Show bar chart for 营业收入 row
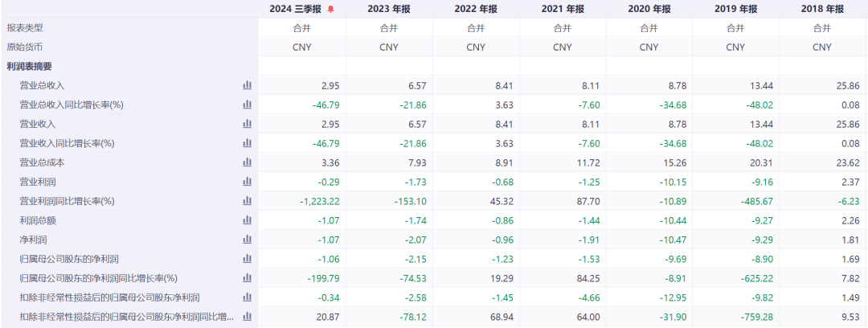 coord(248,124)
